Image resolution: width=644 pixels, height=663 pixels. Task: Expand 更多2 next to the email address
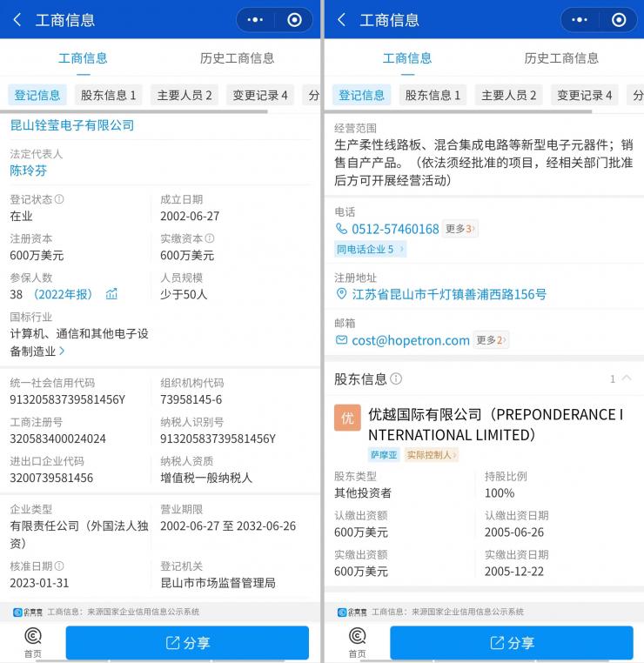click(x=491, y=340)
